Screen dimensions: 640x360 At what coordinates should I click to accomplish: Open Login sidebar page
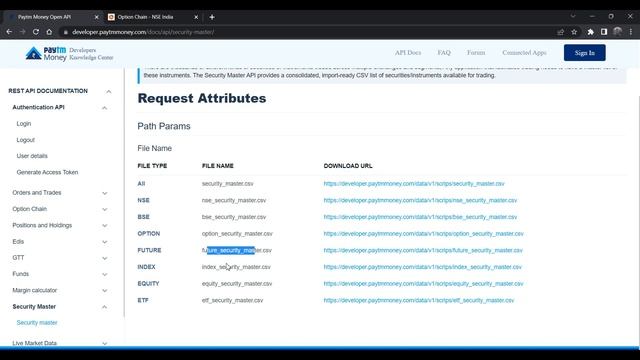point(24,124)
